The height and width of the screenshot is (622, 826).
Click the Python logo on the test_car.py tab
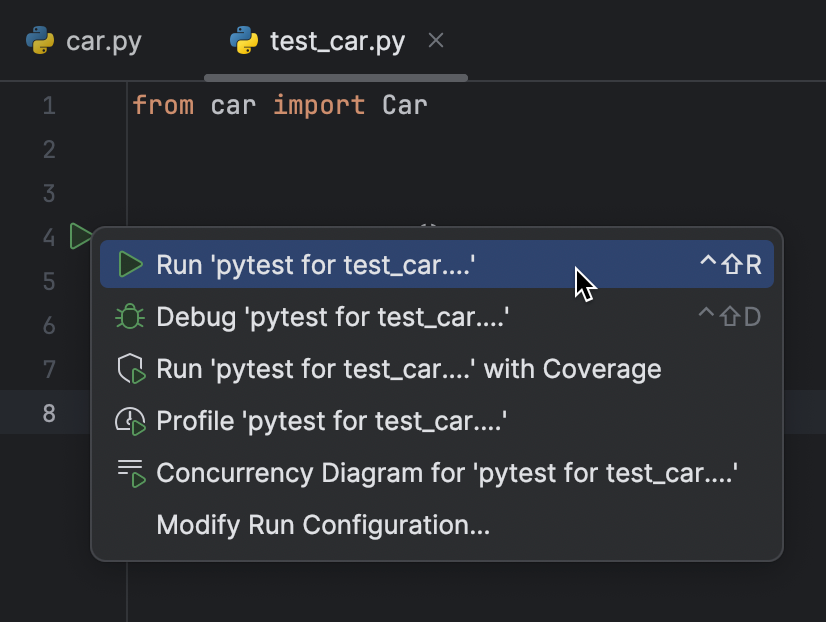[x=246, y=41]
